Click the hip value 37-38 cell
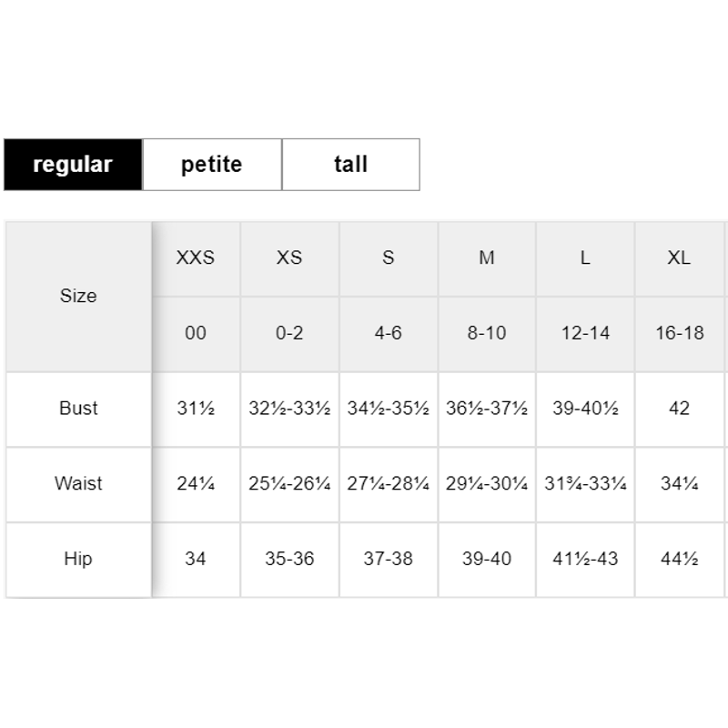This screenshot has height=728, width=728. (389, 560)
